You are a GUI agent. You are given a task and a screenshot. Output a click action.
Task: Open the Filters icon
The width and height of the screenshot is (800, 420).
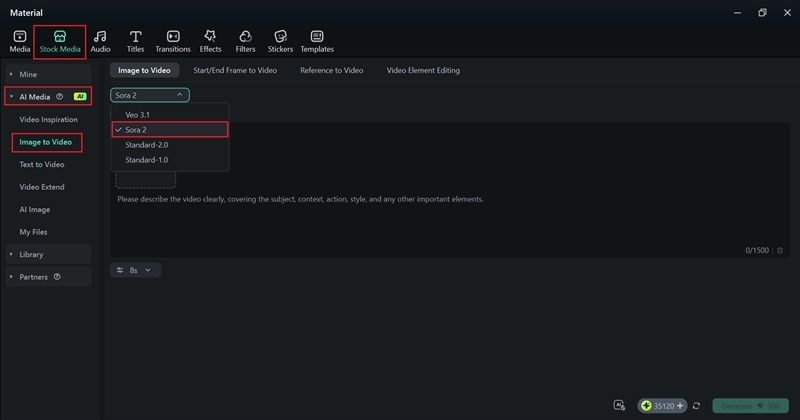click(245, 36)
